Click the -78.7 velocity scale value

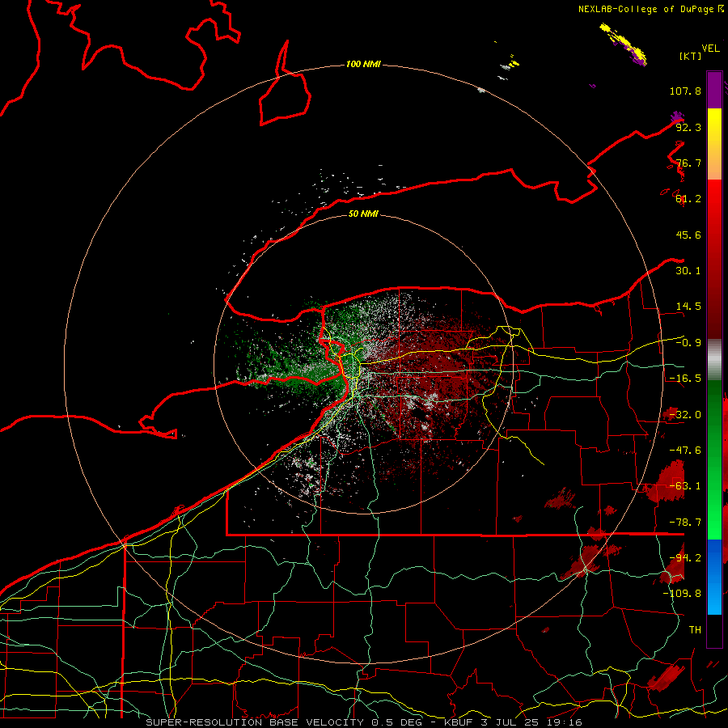[x=685, y=523]
